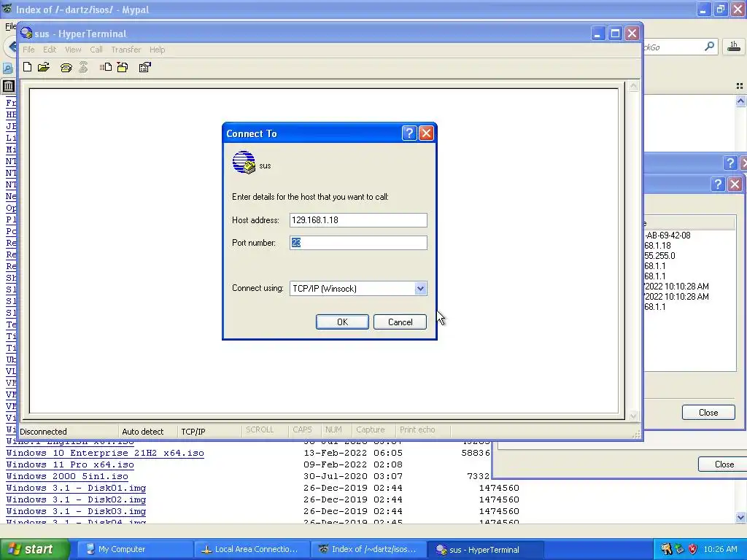Click the date 13-Feb-2022 06:05 in listing
Image resolution: width=747 pixels, height=560 pixels.
(353, 453)
